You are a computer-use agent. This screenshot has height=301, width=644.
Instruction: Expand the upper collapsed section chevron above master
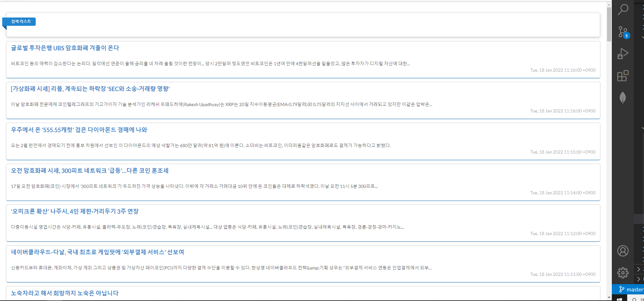638,269
